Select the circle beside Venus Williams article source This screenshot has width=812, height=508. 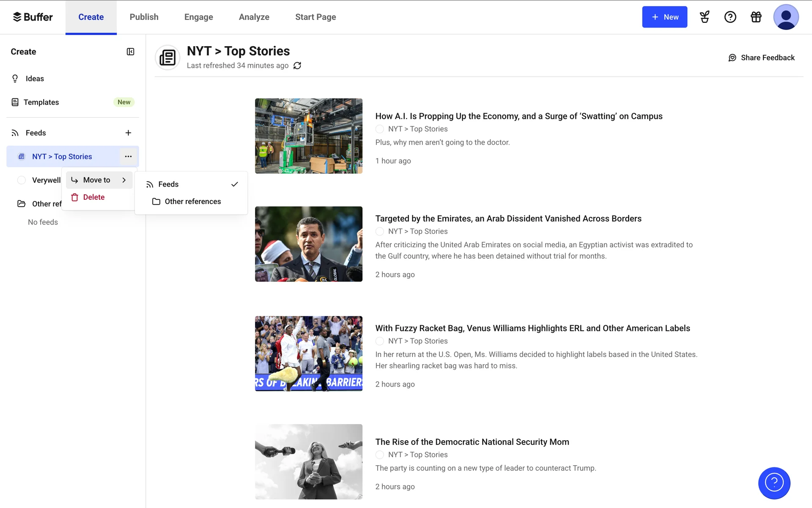coord(380,341)
